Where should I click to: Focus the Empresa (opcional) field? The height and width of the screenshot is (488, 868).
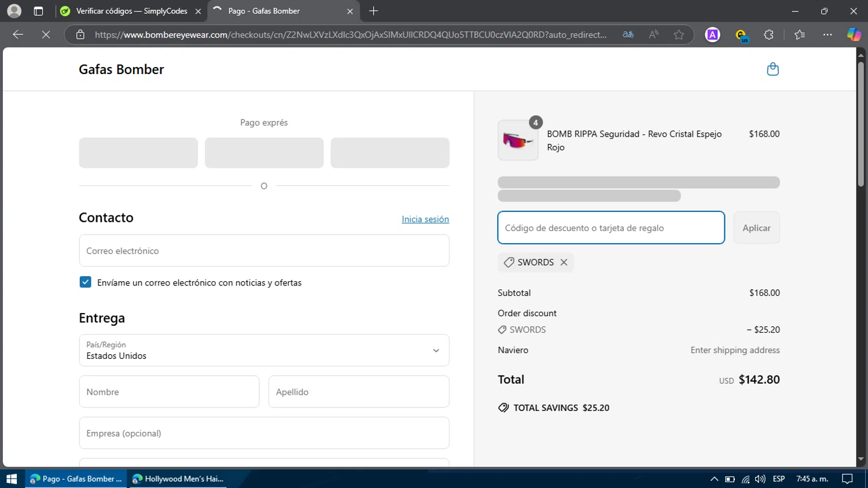pos(264,433)
